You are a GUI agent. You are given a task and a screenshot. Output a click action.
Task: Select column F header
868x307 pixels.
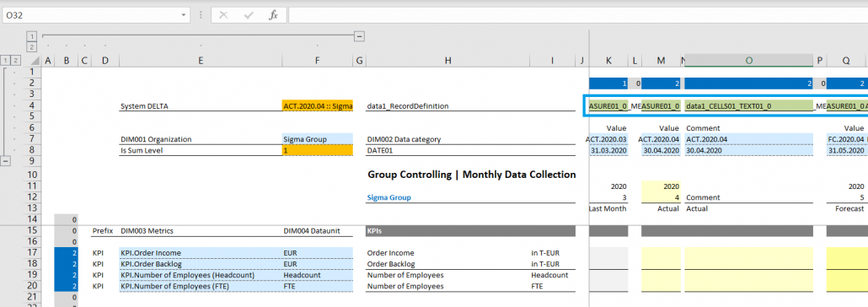click(x=317, y=61)
